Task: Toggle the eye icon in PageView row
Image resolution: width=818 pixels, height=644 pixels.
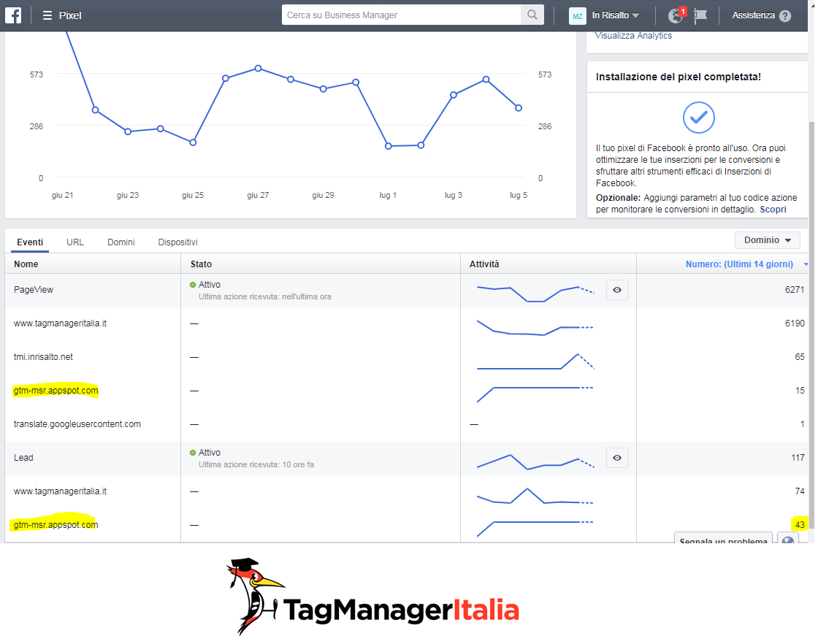Action: (x=616, y=290)
